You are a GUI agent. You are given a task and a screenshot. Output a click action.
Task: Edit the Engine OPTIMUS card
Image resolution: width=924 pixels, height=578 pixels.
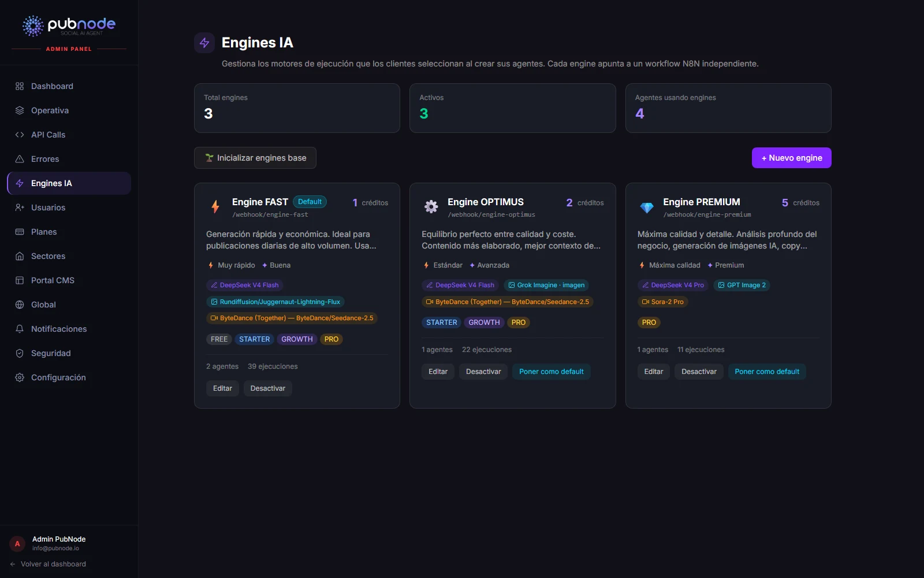tap(438, 372)
